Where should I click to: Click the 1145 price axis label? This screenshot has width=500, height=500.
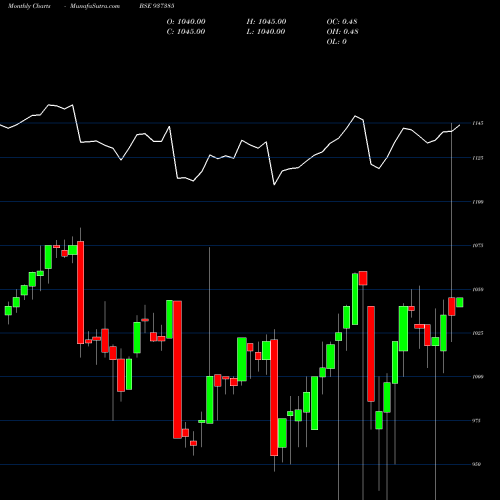click(x=478, y=123)
